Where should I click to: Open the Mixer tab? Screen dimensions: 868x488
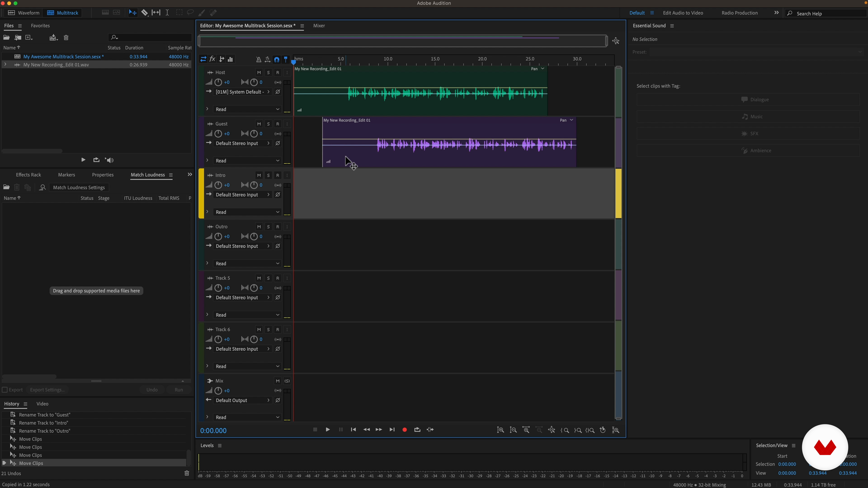tap(319, 26)
